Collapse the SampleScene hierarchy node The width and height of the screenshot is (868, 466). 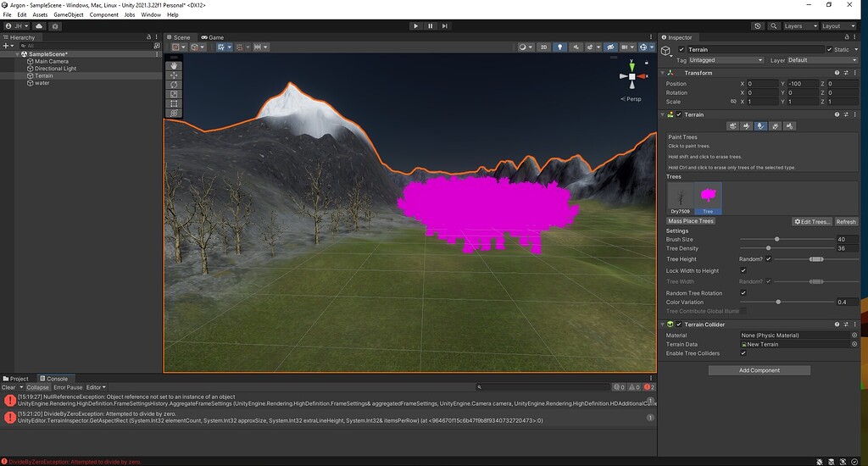tap(19, 53)
